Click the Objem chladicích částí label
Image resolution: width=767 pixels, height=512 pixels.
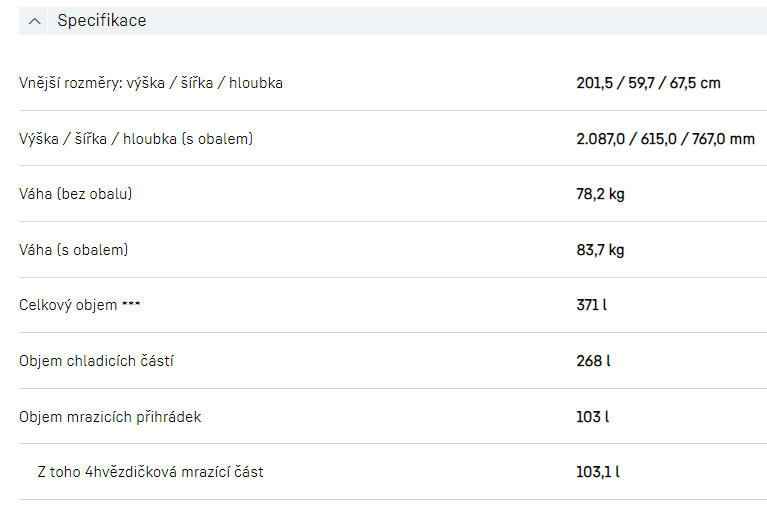pos(96,361)
